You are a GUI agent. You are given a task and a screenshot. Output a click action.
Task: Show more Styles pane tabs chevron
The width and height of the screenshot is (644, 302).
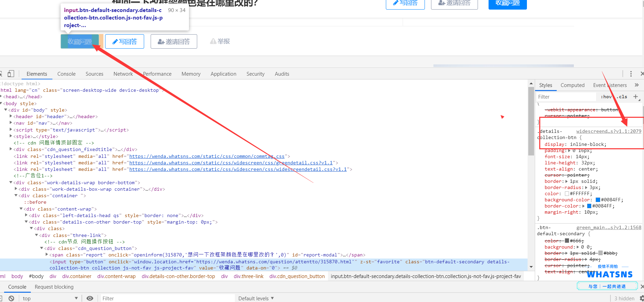point(636,85)
